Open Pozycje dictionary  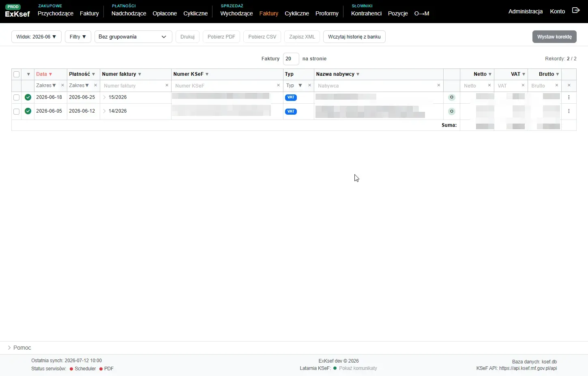[398, 13]
